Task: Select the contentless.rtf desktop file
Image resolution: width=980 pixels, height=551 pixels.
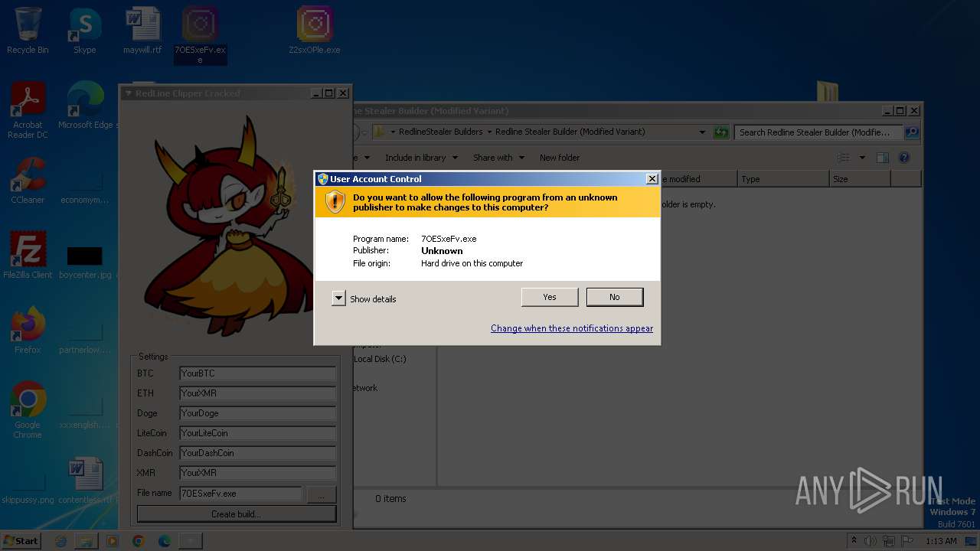Action: pyautogui.click(x=85, y=481)
